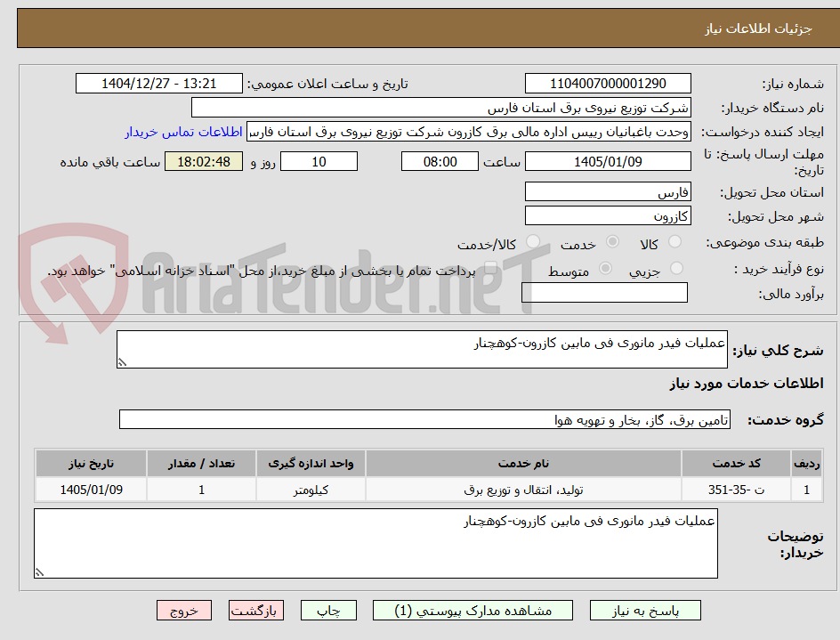
Task: Click the 'خروج' exit button
Action: pos(183,611)
